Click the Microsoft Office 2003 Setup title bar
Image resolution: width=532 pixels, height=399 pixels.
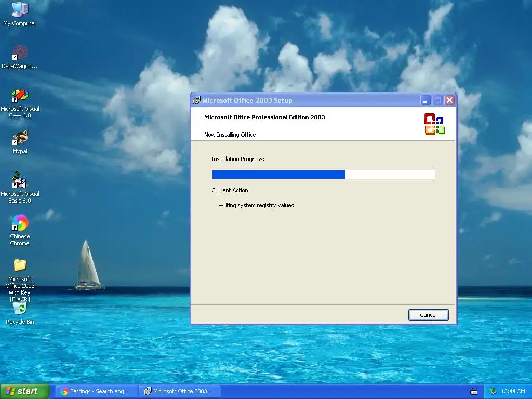tap(323, 100)
